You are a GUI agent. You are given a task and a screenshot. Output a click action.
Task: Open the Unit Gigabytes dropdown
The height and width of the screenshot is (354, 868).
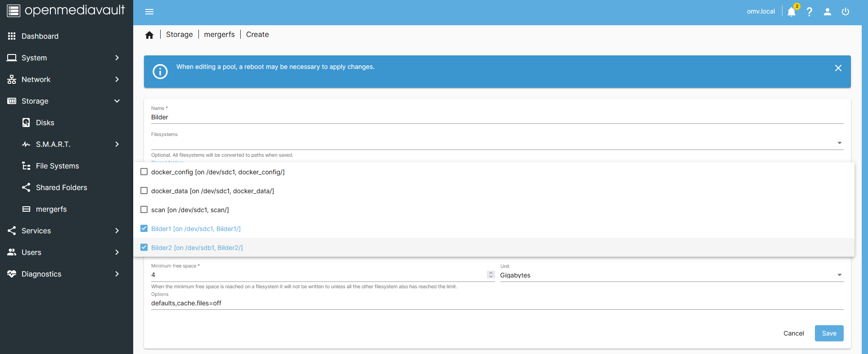(x=672, y=275)
